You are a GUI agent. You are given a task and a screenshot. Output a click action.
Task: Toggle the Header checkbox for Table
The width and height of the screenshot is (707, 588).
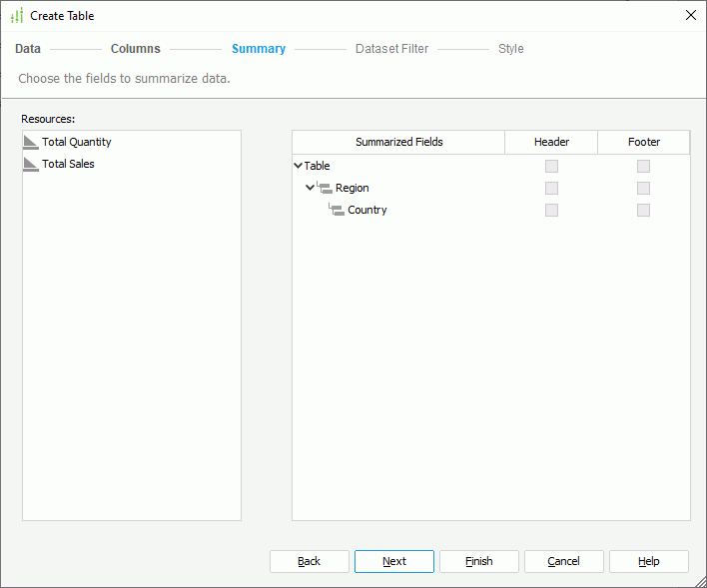tap(551, 167)
